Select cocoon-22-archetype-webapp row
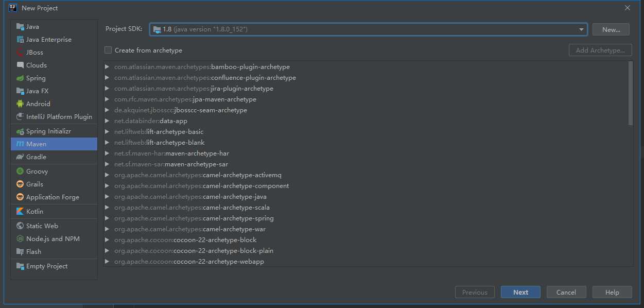644x308 pixels. [x=365, y=262]
